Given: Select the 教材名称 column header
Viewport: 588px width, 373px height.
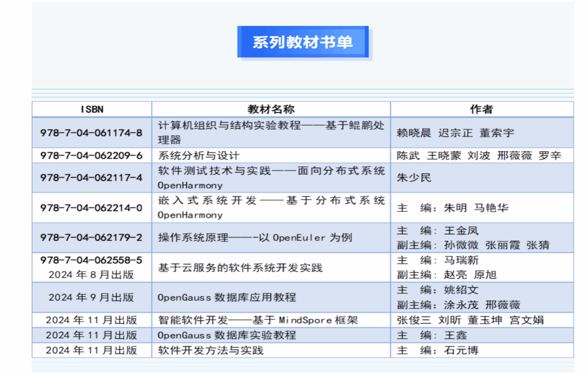Looking at the screenshot, I should 271,109.
